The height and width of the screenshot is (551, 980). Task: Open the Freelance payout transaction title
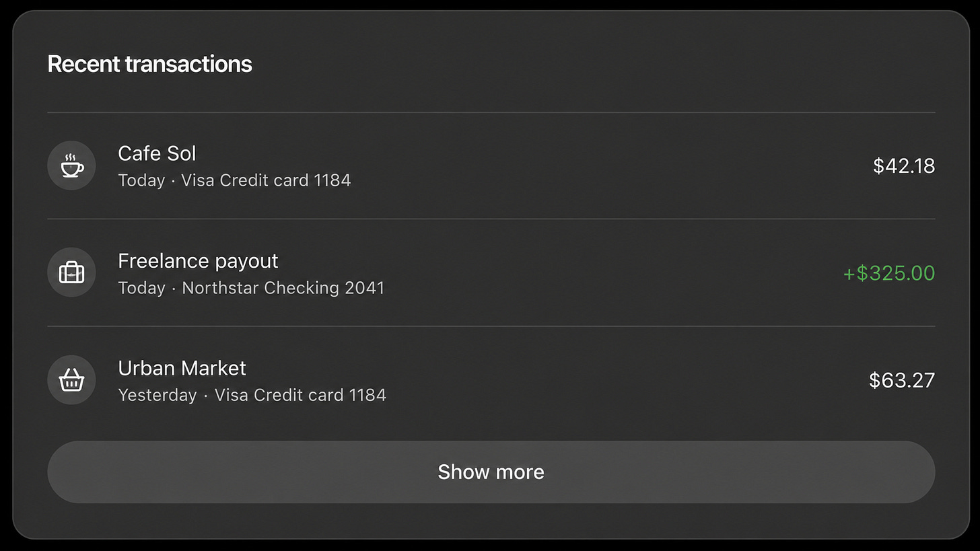coord(198,261)
